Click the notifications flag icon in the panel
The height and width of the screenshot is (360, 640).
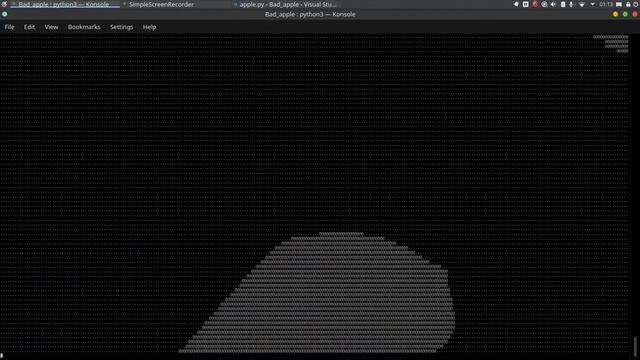coord(619,4)
